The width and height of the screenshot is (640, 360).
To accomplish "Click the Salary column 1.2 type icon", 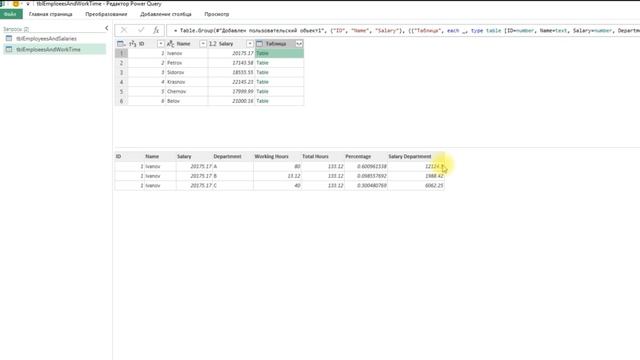I will point(213,44).
